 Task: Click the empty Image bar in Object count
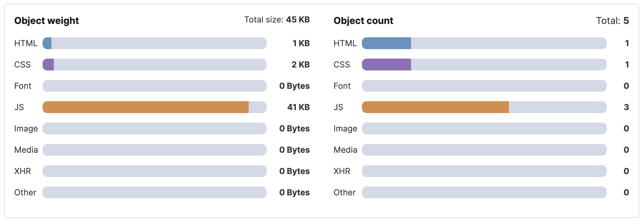(x=484, y=128)
